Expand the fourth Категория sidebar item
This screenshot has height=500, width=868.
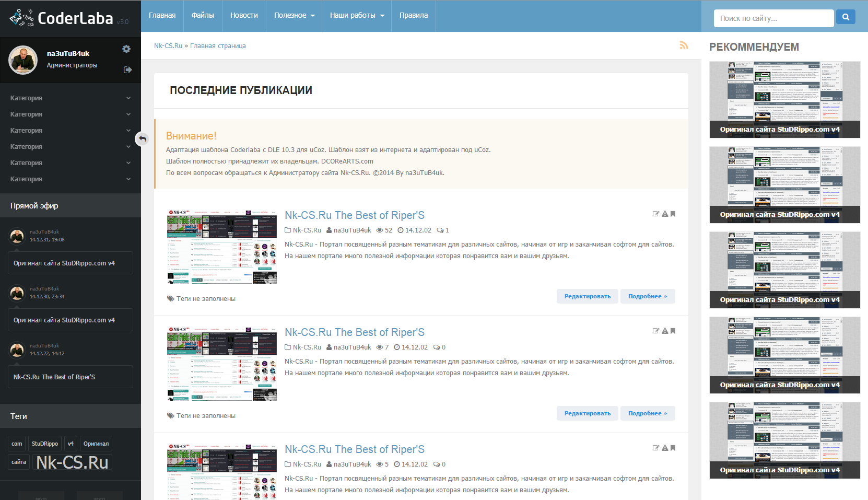click(x=71, y=147)
